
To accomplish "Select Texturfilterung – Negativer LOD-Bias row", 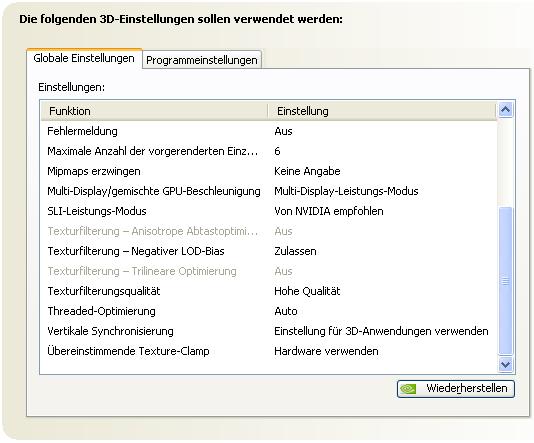I will (x=269, y=251).
